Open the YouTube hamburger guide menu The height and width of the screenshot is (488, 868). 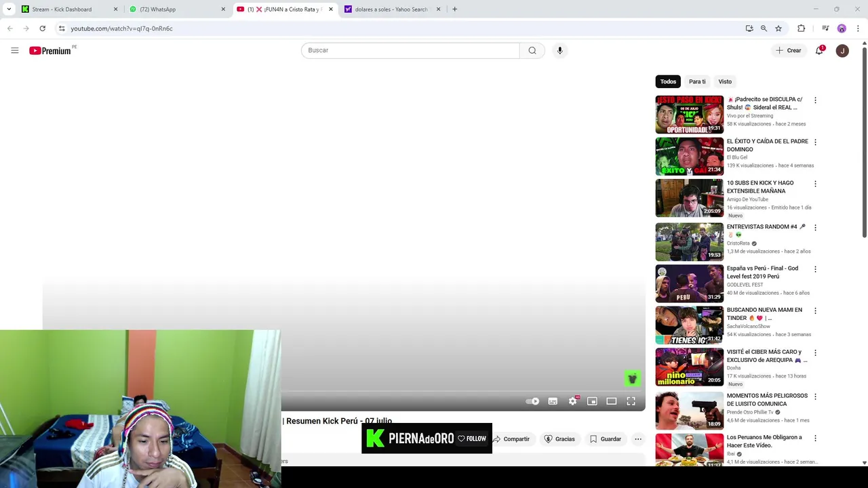(14, 50)
